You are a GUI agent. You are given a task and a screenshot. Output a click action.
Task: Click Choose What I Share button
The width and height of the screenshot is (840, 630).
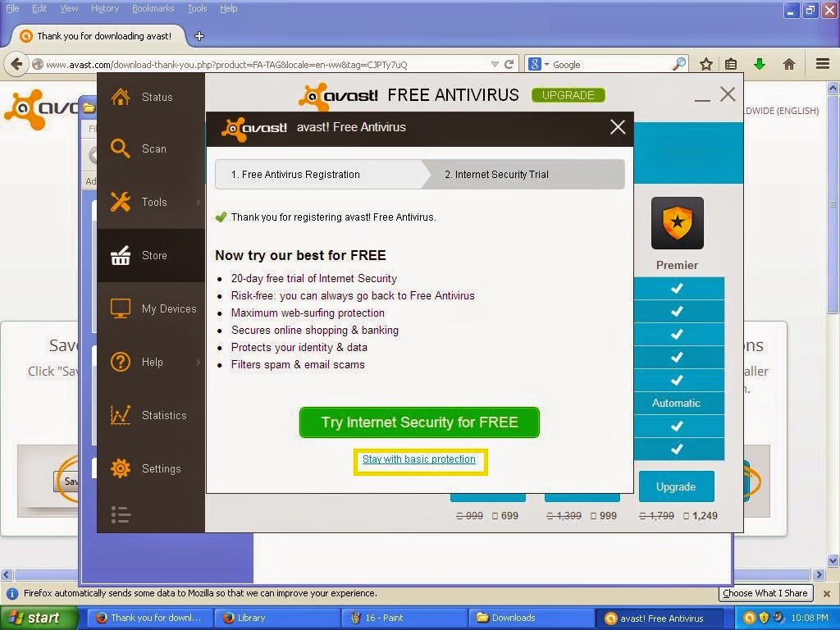765,593
